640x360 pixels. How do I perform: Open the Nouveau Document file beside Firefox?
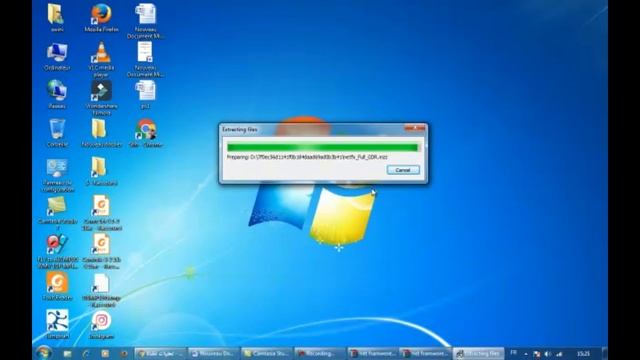pyautogui.click(x=145, y=21)
